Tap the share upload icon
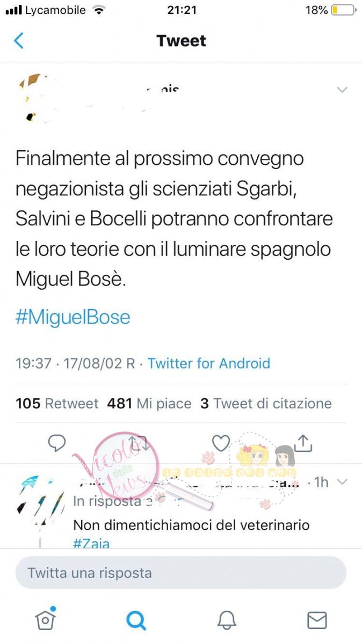 tap(303, 443)
